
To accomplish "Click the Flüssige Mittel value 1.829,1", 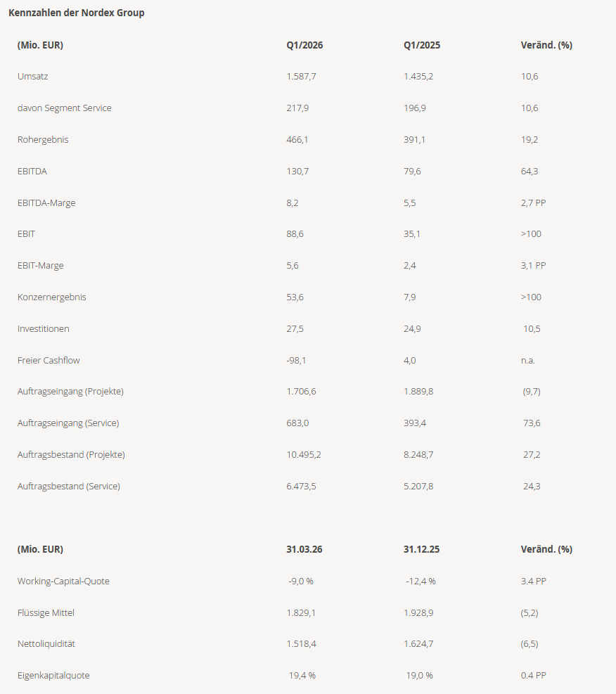I will coord(301,612).
